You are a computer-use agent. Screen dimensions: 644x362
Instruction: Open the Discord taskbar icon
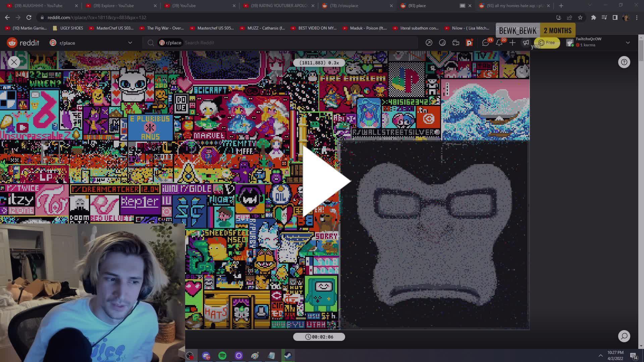click(x=206, y=356)
